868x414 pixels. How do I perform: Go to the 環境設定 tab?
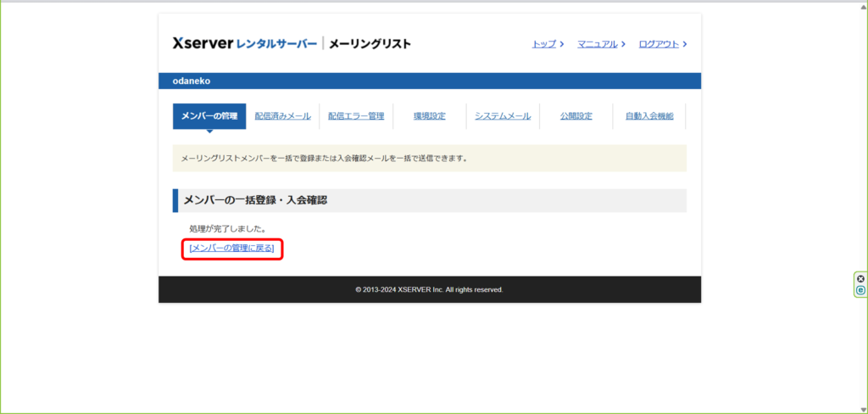click(429, 116)
